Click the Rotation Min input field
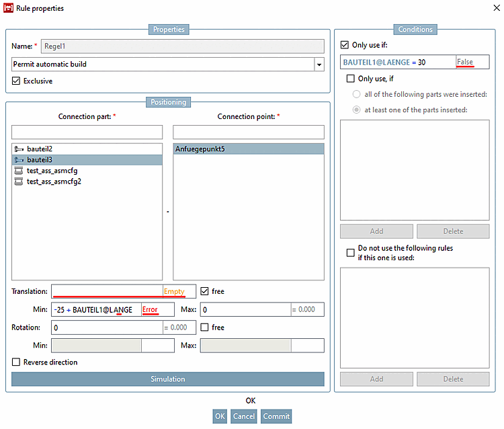 coord(96,346)
